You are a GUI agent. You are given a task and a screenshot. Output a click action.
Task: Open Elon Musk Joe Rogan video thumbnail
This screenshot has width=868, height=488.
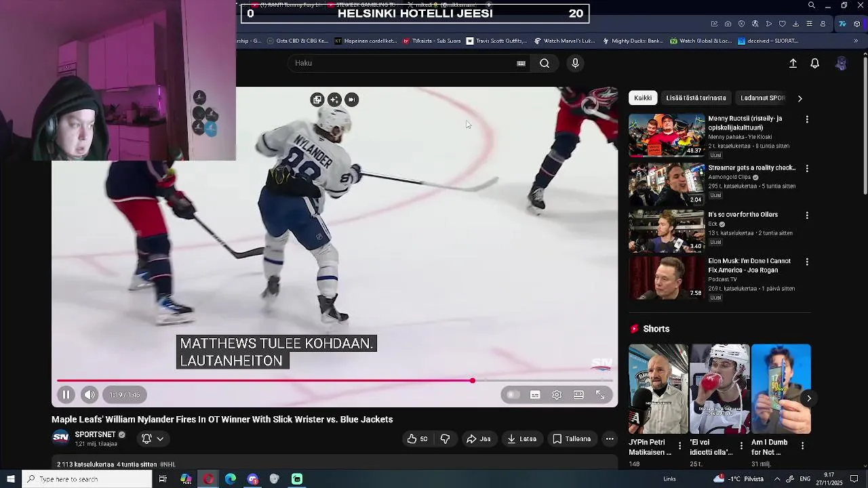[x=667, y=277]
